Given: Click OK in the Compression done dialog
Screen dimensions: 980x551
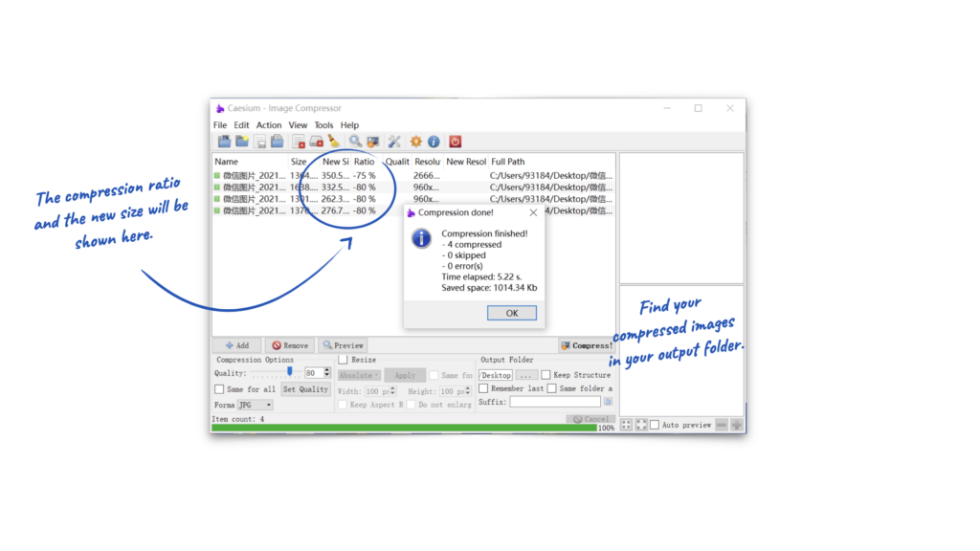Looking at the screenshot, I should [512, 313].
